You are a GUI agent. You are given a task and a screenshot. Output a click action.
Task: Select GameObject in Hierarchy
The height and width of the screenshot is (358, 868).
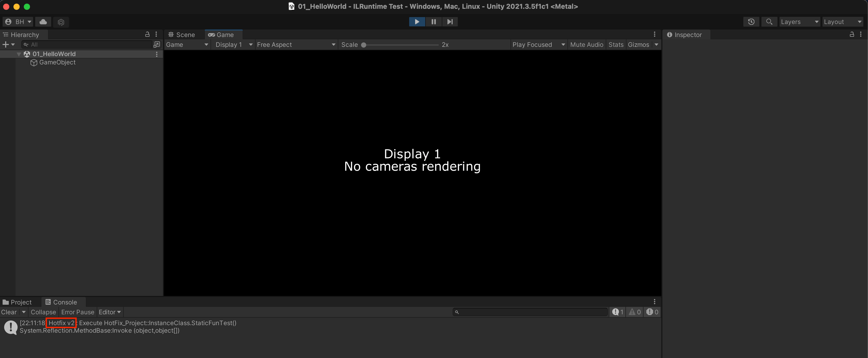click(x=57, y=62)
